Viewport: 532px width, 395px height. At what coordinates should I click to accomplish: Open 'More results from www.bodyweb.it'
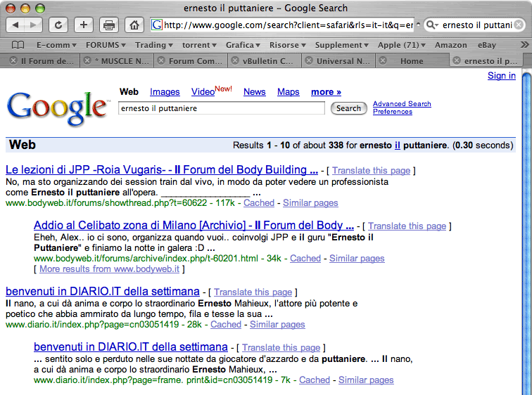tap(109, 269)
